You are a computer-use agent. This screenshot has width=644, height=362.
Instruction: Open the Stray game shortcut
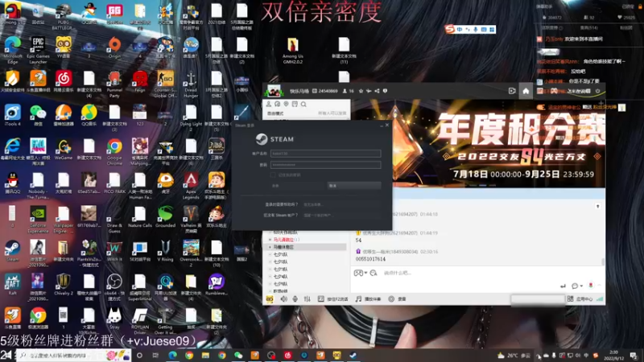pyautogui.click(x=114, y=319)
